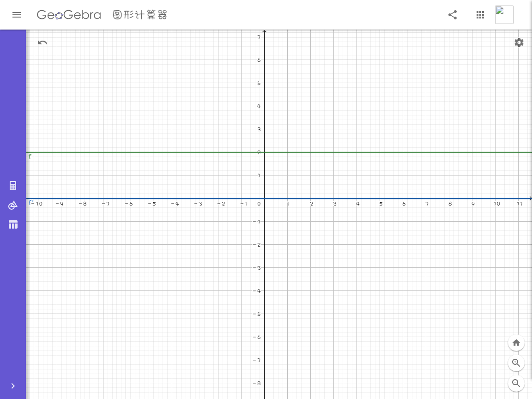This screenshot has width=532, height=399.
Task: Select the blue derivative line f'
Action: pyautogui.click(x=369, y=199)
